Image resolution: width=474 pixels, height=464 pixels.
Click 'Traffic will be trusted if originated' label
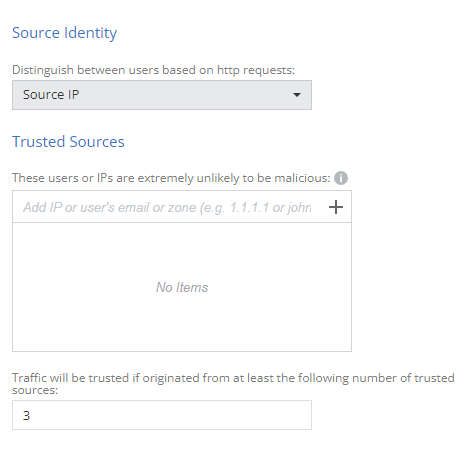click(x=233, y=384)
